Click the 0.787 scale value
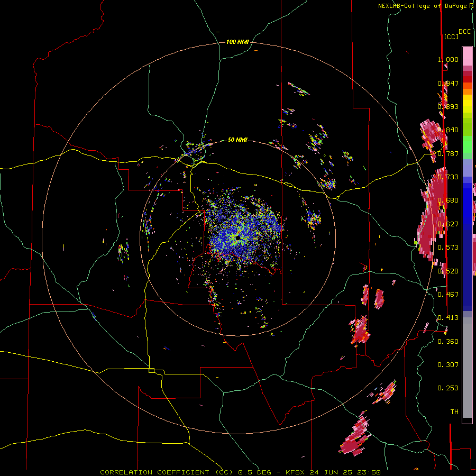This screenshot has height=476, width=476. (448, 153)
